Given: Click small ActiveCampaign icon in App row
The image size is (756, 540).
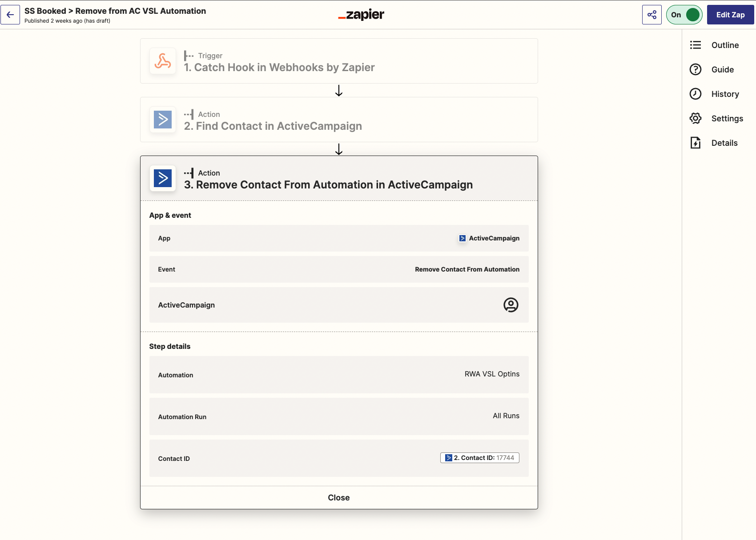Looking at the screenshot, I should 462,238.
